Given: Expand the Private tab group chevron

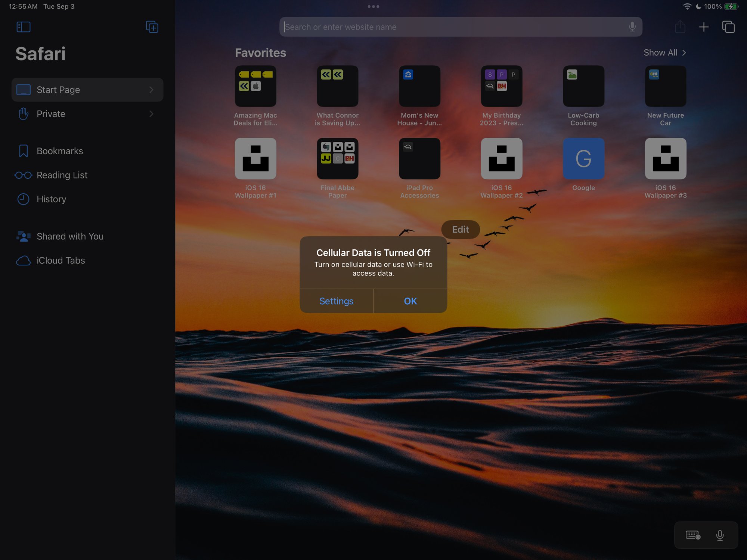Looking at the screenshot, I should [151, 114].
